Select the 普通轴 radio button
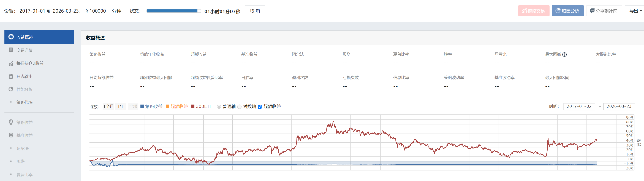Screen dimensions: 644x181 (219, 107)
